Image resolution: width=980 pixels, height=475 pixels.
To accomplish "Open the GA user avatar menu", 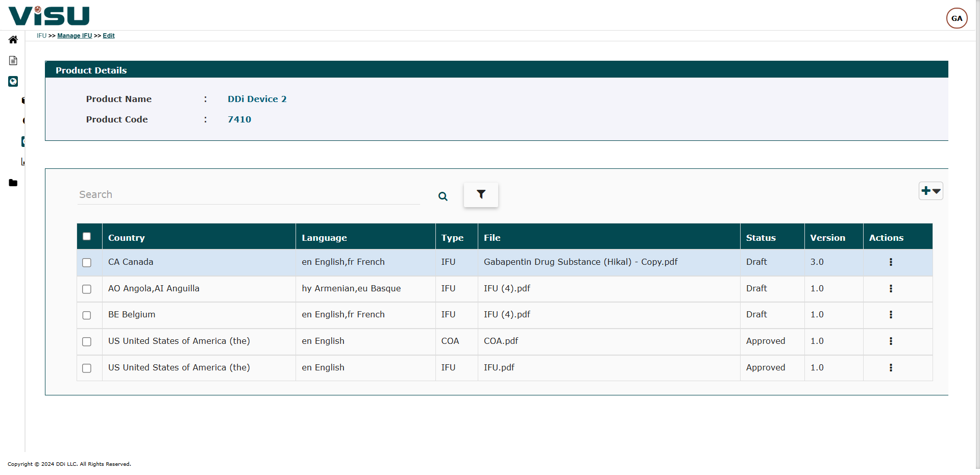I will click(957, 18).
